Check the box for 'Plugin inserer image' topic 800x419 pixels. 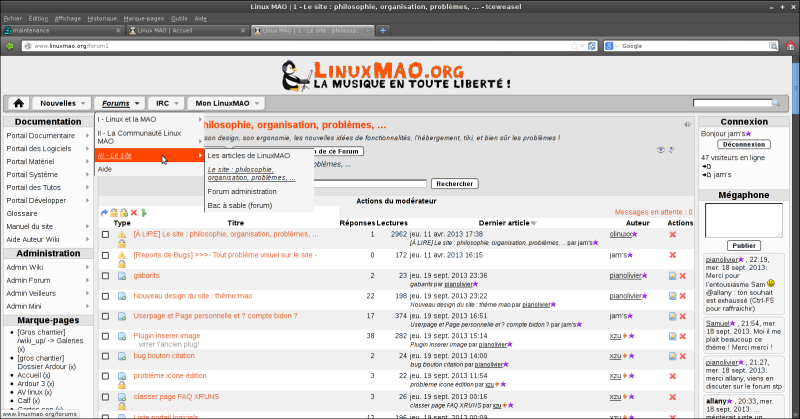(x=106, y=336)
